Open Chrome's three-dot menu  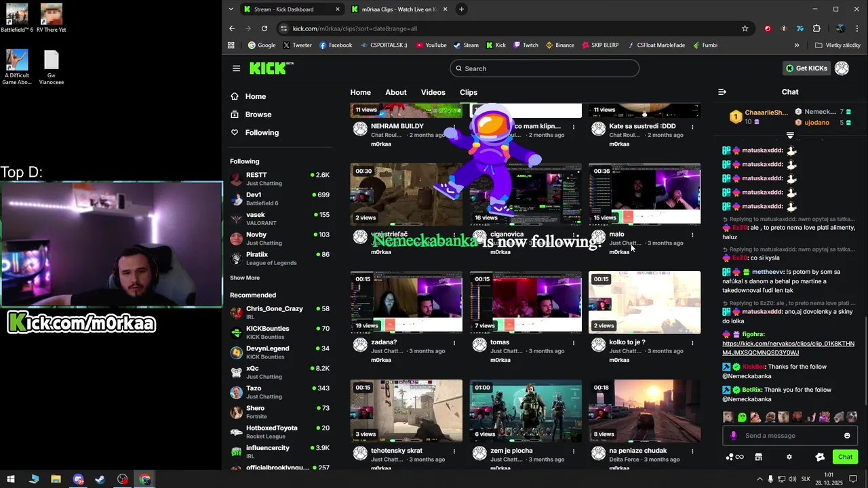tap(858, 28)
